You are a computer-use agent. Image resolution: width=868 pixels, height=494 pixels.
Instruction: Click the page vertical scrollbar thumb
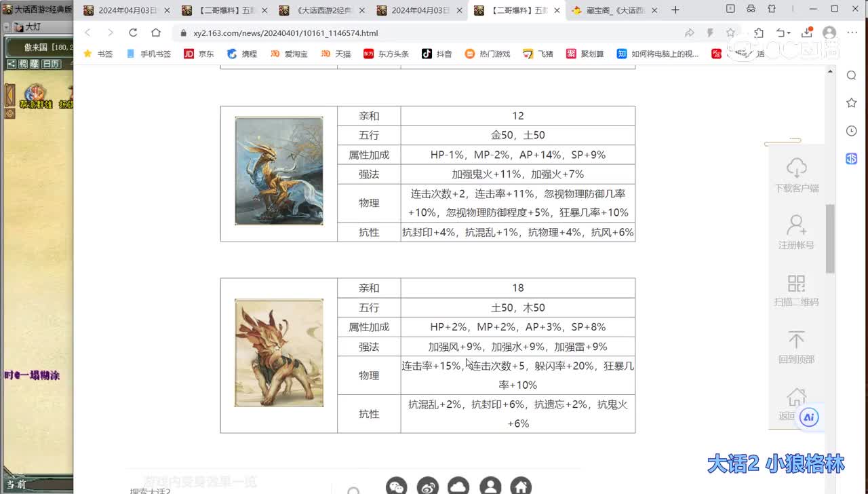point(829,238)
